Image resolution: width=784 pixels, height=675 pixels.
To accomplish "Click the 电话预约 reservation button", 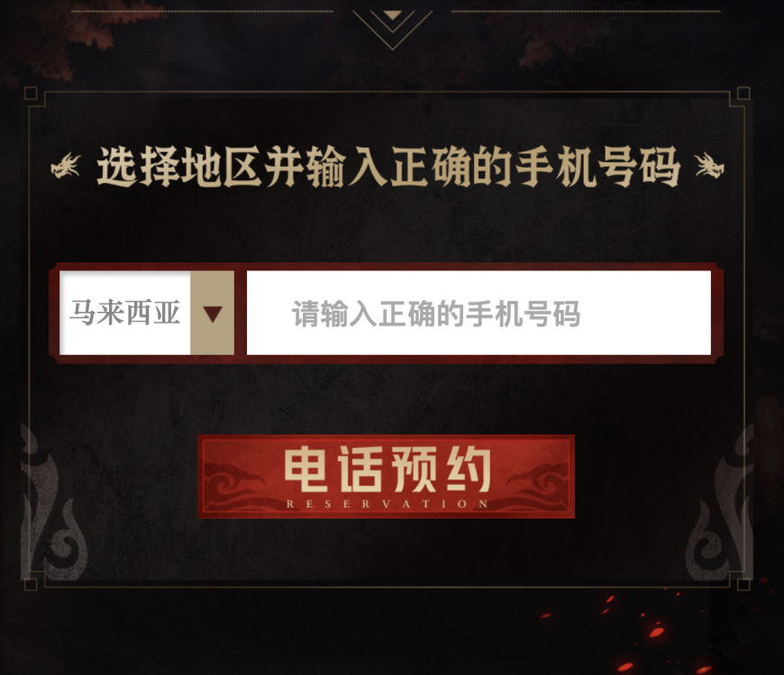I will point(386,477).
